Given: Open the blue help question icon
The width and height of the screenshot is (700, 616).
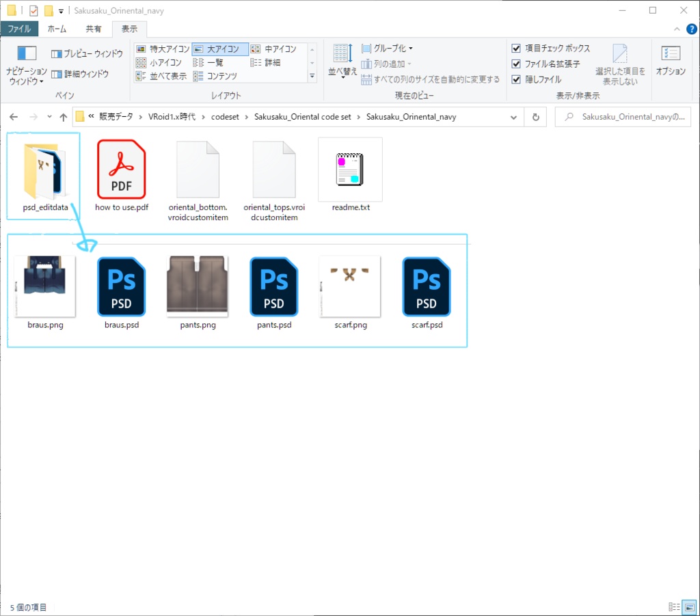Looking at the screenshot, I should click(692, 29).
